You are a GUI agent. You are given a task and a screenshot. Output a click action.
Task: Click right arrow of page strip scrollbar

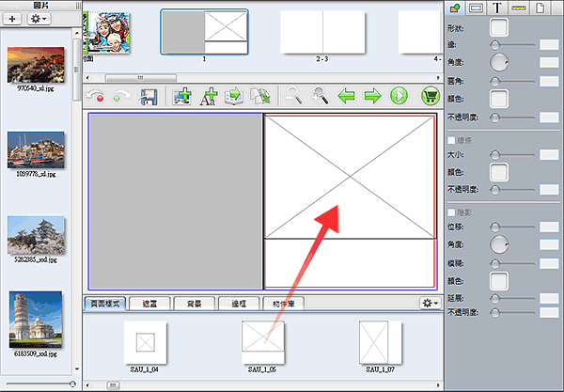[438, 78]
